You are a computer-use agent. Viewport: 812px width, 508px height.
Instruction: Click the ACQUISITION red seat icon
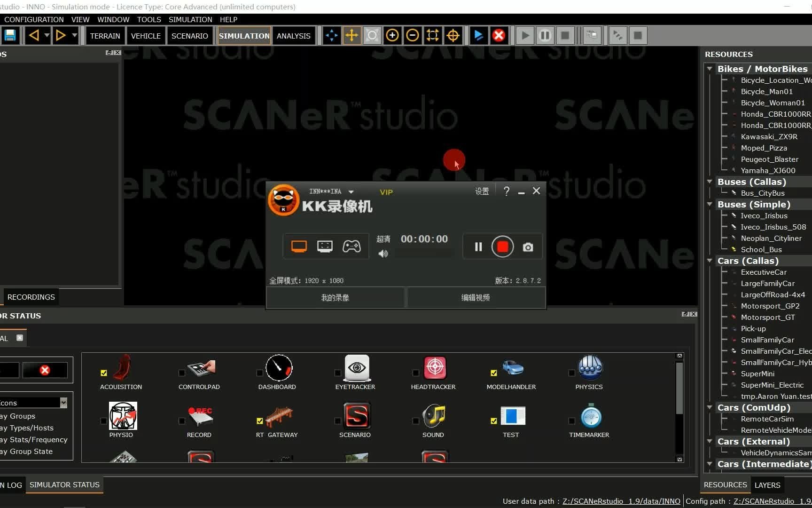tap(122, 367)
